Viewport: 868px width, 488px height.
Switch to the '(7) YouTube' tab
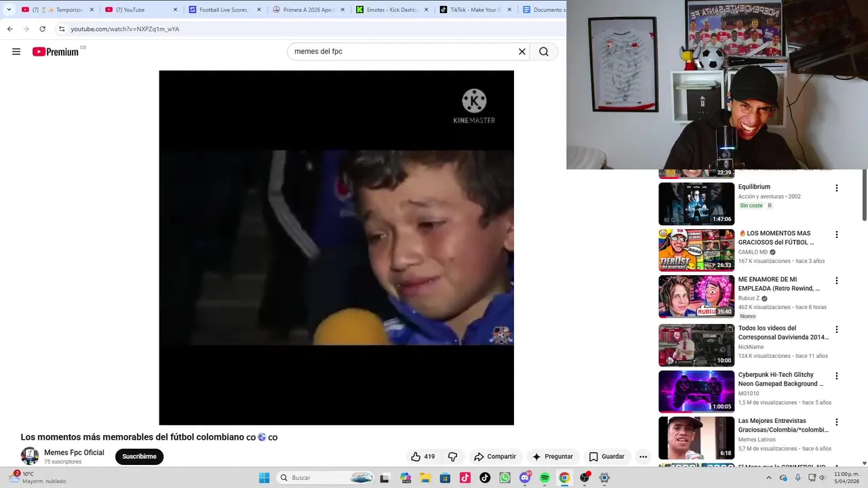[x=141, y=9]
